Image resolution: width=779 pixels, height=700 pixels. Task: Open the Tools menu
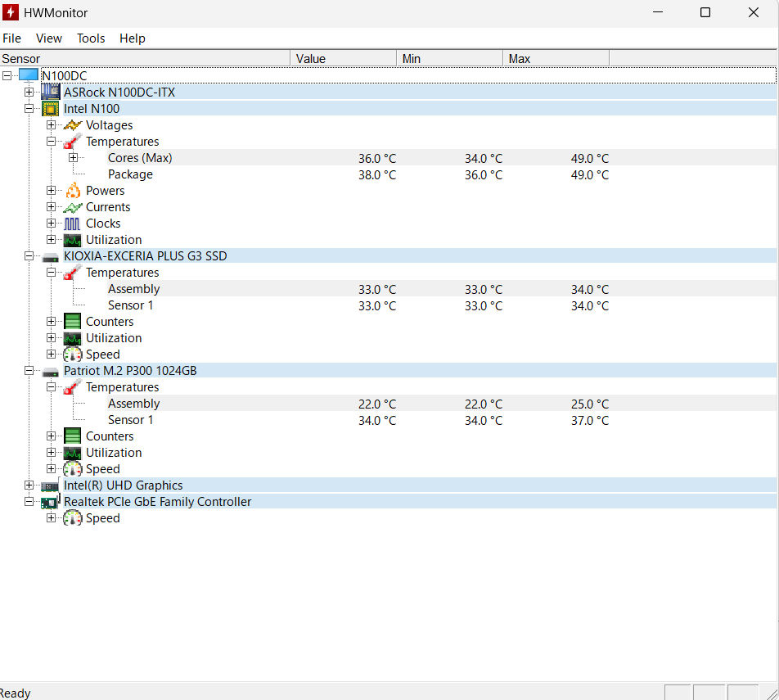pos(91,38)
